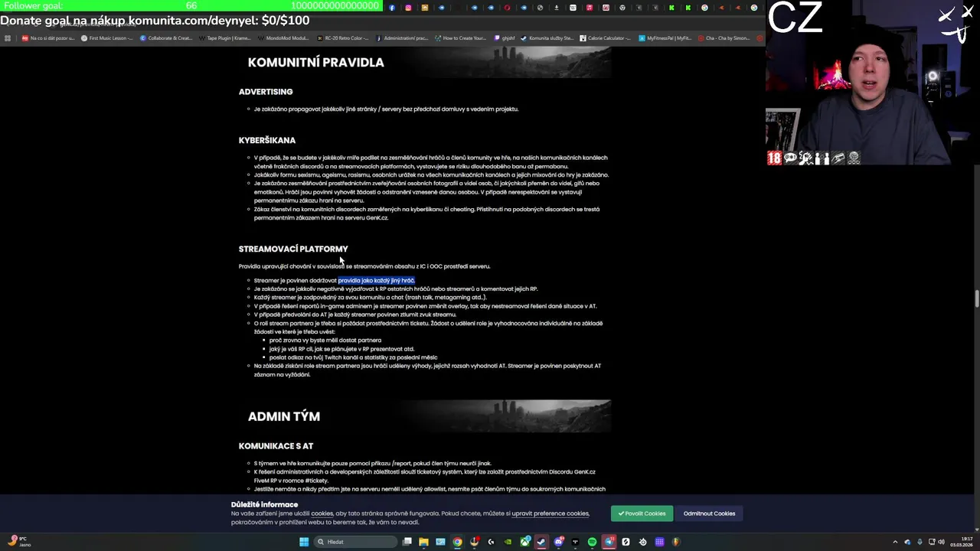The height and width of the screenshot is (551, 980).
Task: Switch to the Facebook browser tab
Action: [x=392, y=8]
